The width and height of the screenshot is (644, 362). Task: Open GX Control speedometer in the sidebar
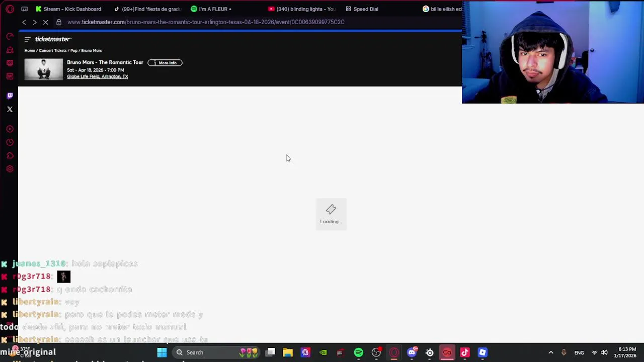click(10, 37)
